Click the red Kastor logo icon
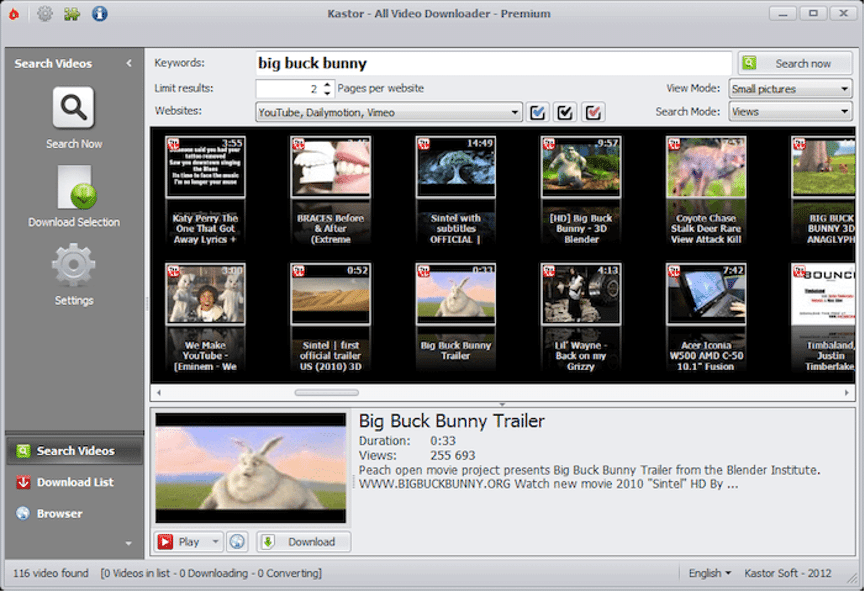This screenshot has width=866, height=593. pos(13,13)
